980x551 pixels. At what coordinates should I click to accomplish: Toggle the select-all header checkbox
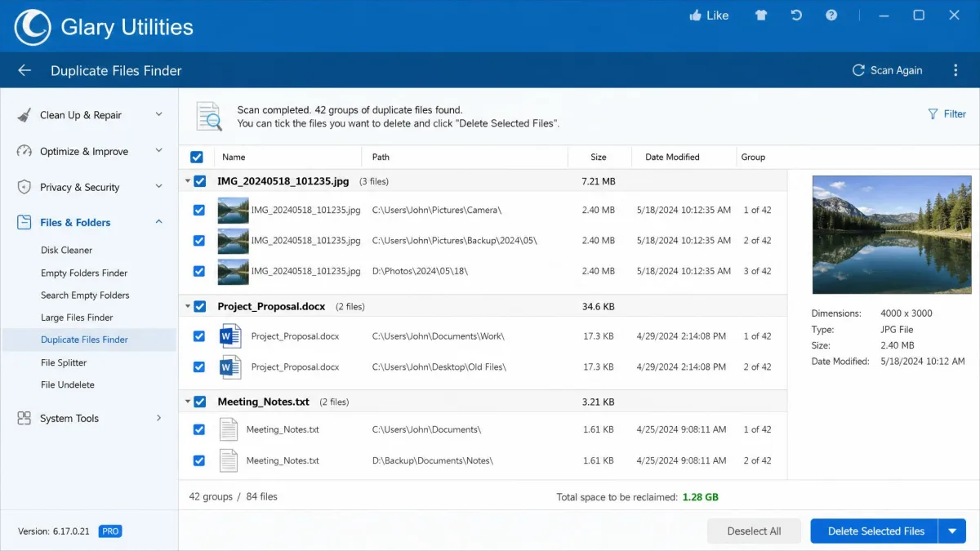tap(197, 157)
